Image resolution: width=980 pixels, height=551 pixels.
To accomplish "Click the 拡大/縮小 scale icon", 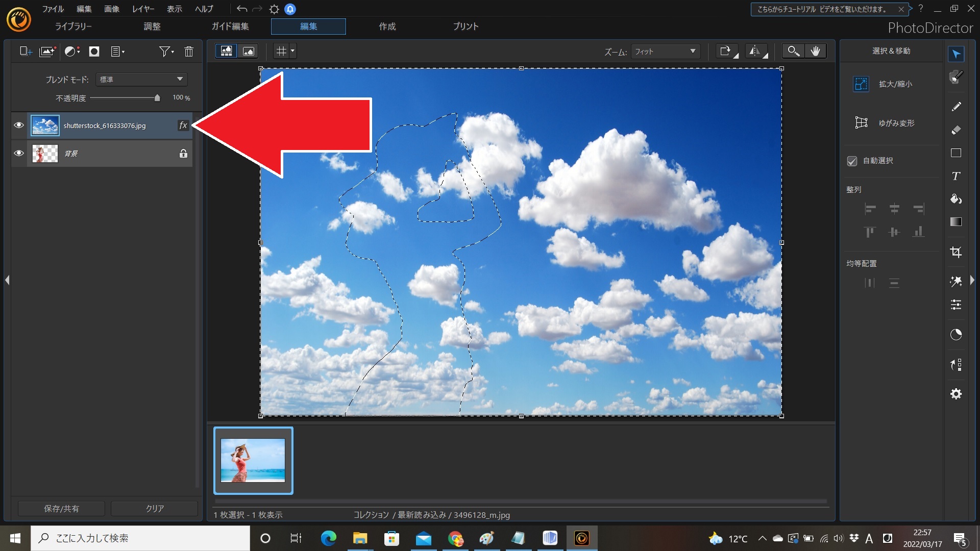I will pos(861,84).
